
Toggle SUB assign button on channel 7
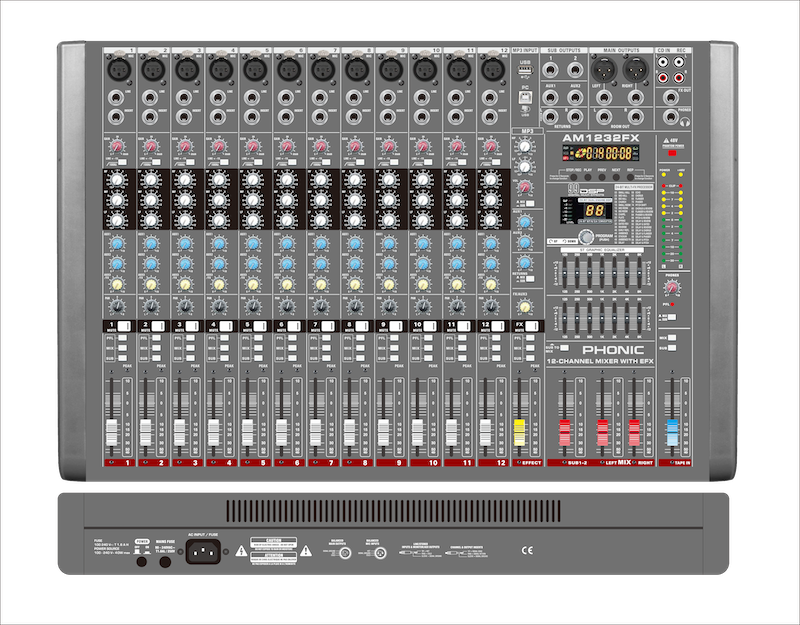click(x=327, y=358)
